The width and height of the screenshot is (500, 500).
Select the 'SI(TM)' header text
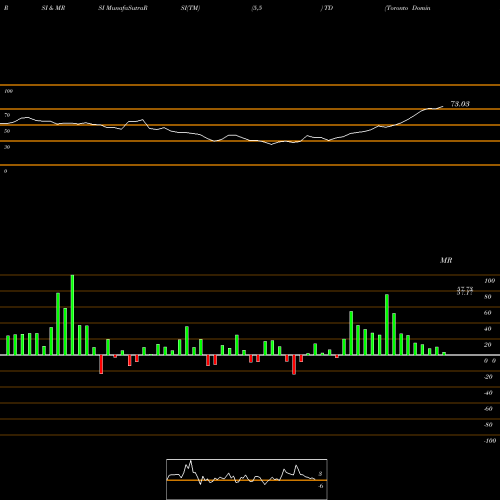pos(190,8)
